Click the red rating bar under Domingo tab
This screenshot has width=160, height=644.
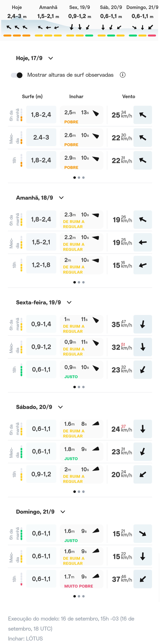click(x=152, y=35)
